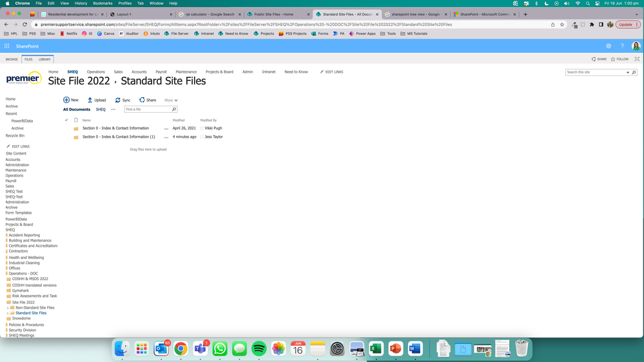Open Recycle Bin in the left navigation
The image size is (644, 362).
pyautogui.click(x=15, y=135)
